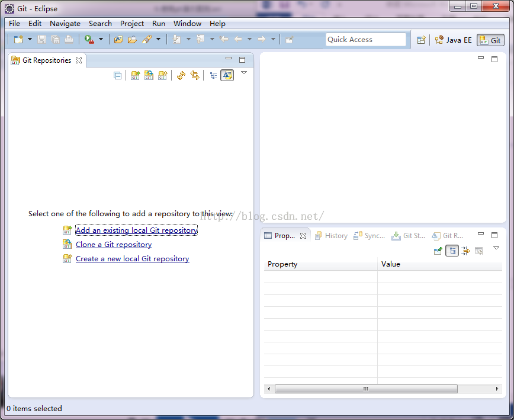Toggle the highlighted Link with Editor icon
The width and height of the screenshot is (514, 420).
point(227,75)
